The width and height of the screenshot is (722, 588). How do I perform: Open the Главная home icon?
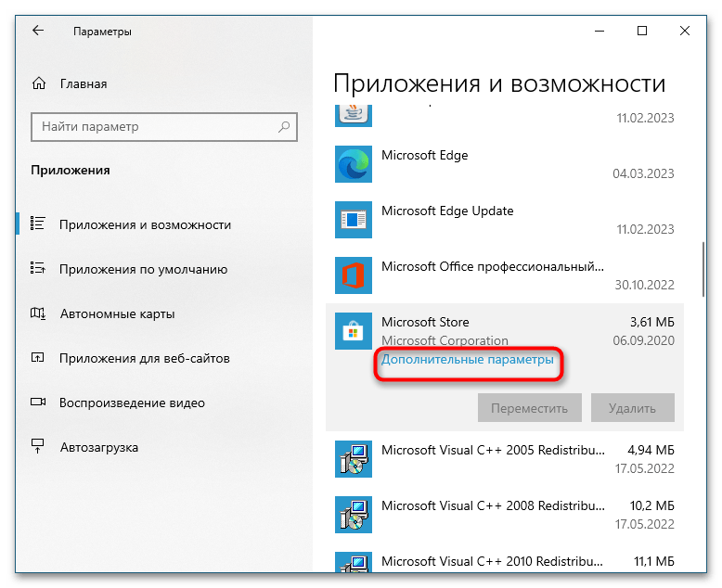tap(39, 83)
